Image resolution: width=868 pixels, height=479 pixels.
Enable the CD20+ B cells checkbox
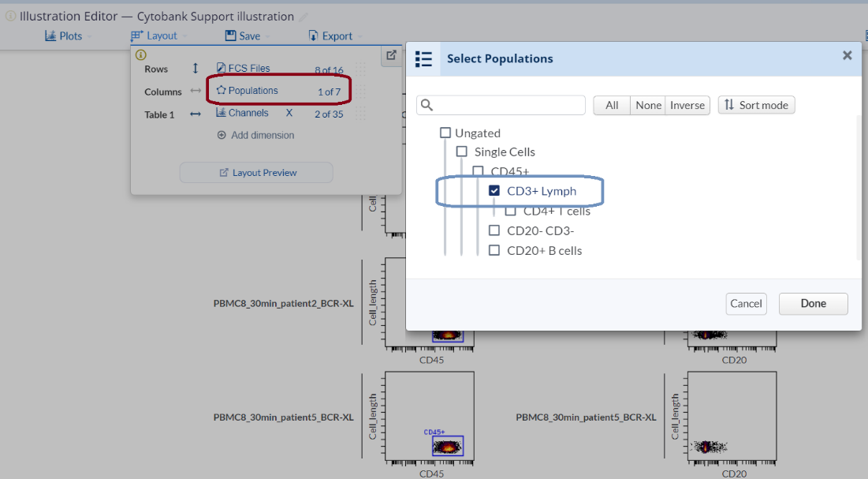[494, 250]
